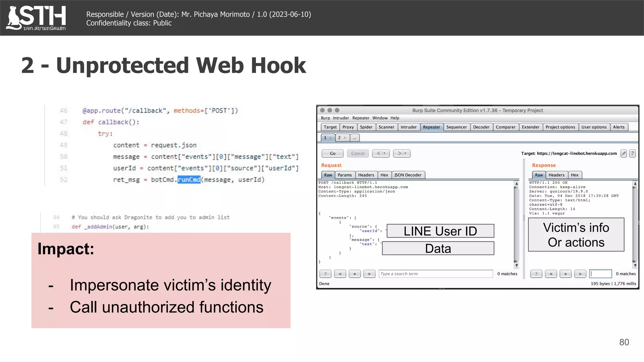The height and width of the screenshot is (362, 644).
Task: Go to next match in response search
Action: click(580, 274)
